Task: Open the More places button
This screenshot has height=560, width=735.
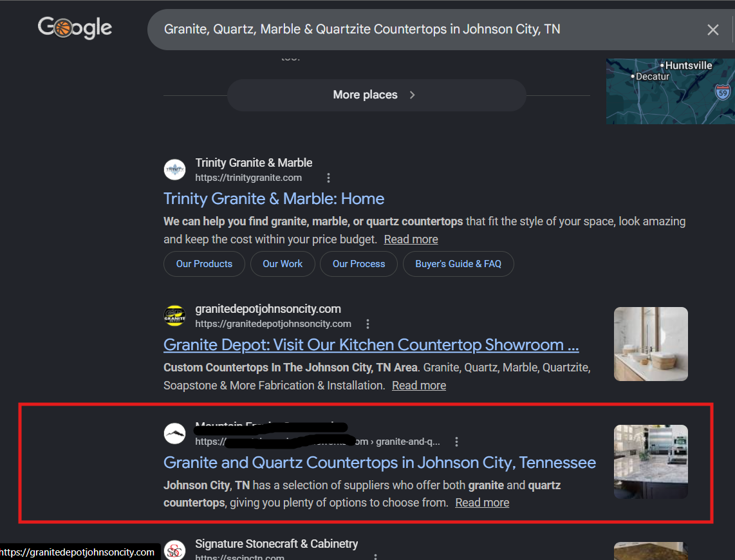Action: click(377, 95)
